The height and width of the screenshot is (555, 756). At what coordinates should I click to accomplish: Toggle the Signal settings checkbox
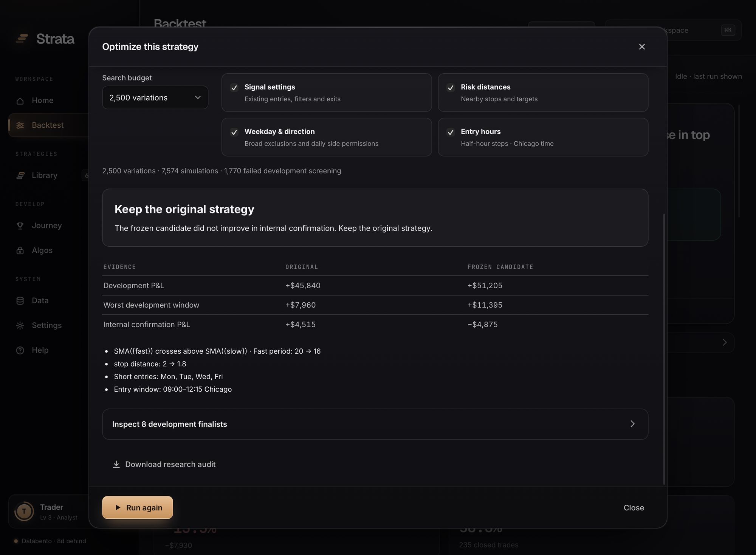pos(234,88)
